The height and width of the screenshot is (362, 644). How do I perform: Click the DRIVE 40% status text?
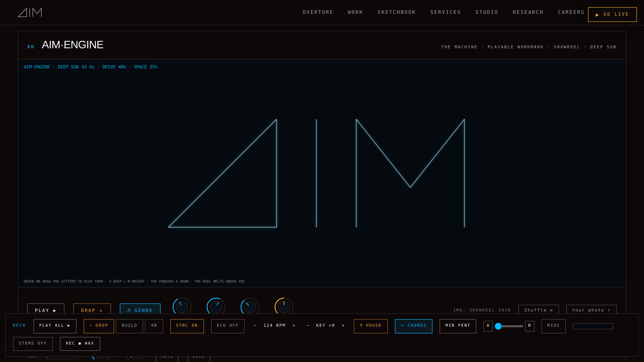pos(114,67)
